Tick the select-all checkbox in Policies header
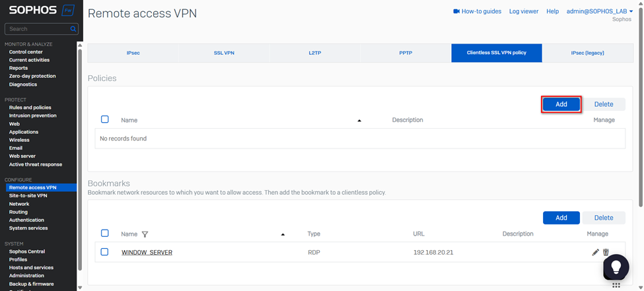 click(105, 119)
